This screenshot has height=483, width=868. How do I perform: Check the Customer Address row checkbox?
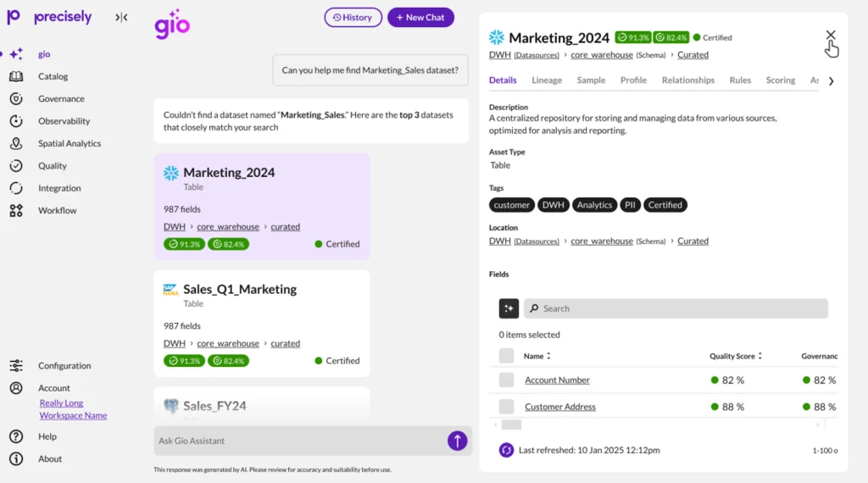506,407
